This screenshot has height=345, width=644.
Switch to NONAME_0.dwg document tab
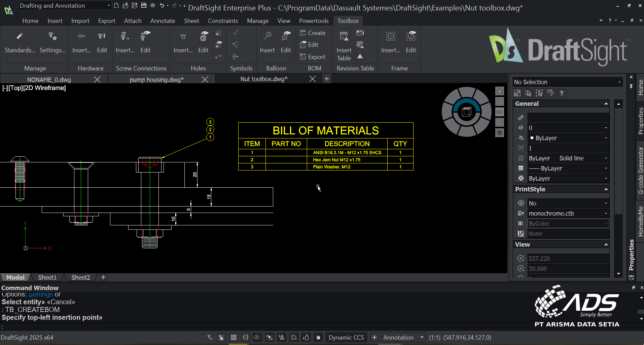point(49,80)
